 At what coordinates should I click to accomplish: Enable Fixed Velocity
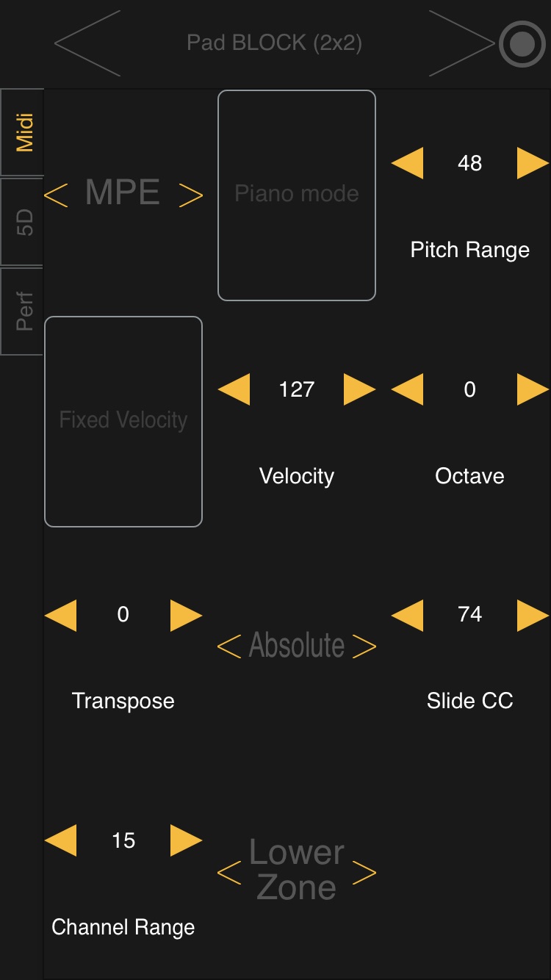[x=123, y=420]
